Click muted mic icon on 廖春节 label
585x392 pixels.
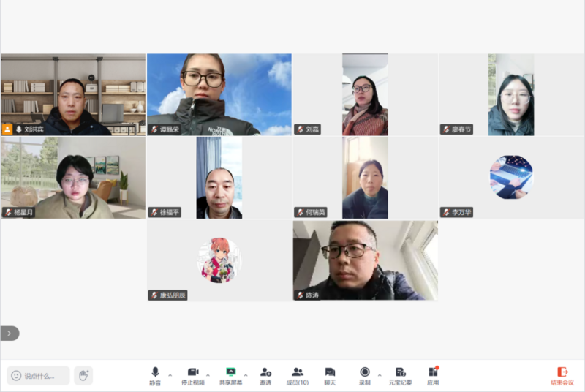446,129
